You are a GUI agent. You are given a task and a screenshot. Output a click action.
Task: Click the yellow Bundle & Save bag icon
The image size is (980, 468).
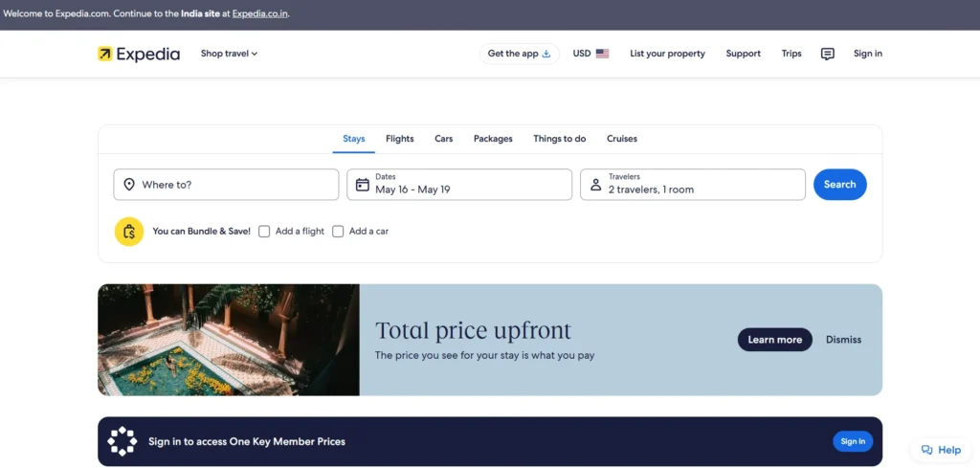point(129,232)
